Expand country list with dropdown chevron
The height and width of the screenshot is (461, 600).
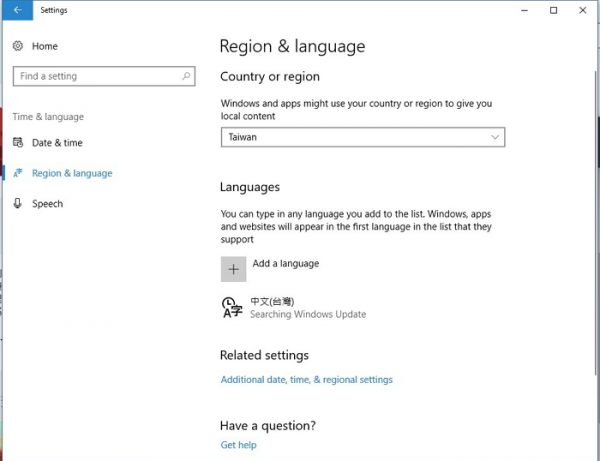click(495, 137)
